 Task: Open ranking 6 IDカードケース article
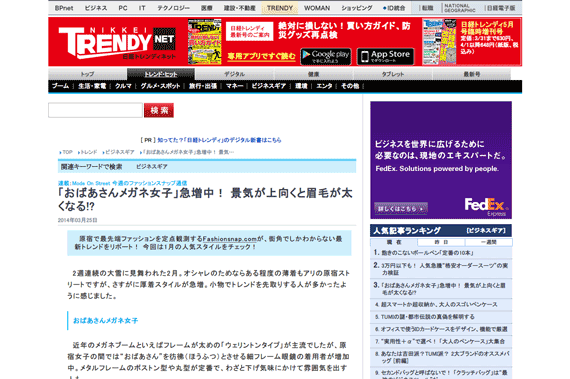(444, 329)
